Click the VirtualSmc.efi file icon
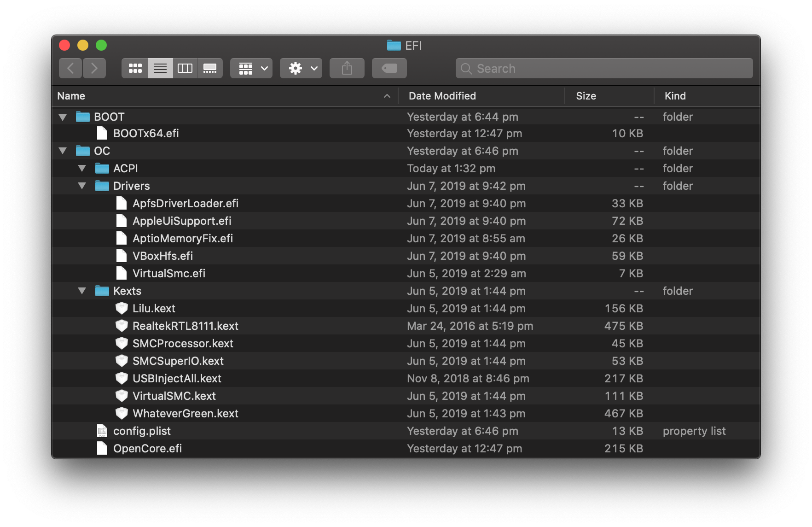This screenshot has width=812, height=527. tap(122, 273)
